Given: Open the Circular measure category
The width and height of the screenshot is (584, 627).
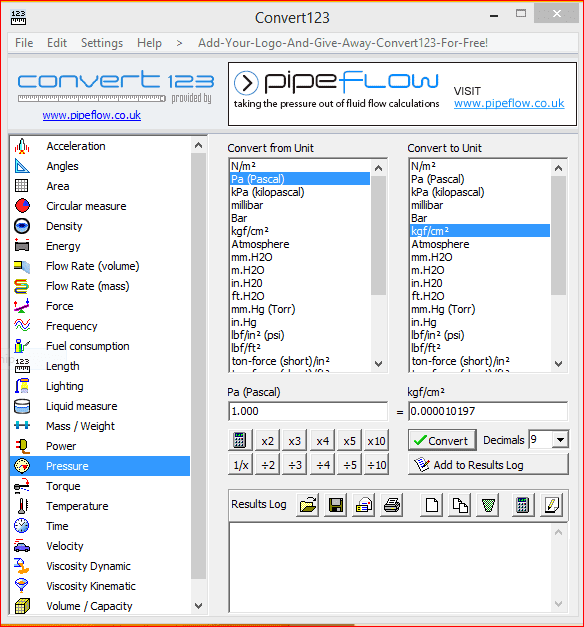Looking at the screenshot, I should point(100,206).
